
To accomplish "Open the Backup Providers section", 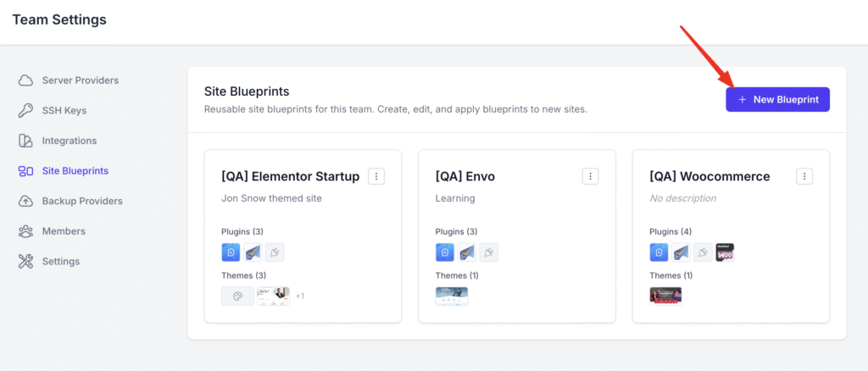I will [82, 202].
